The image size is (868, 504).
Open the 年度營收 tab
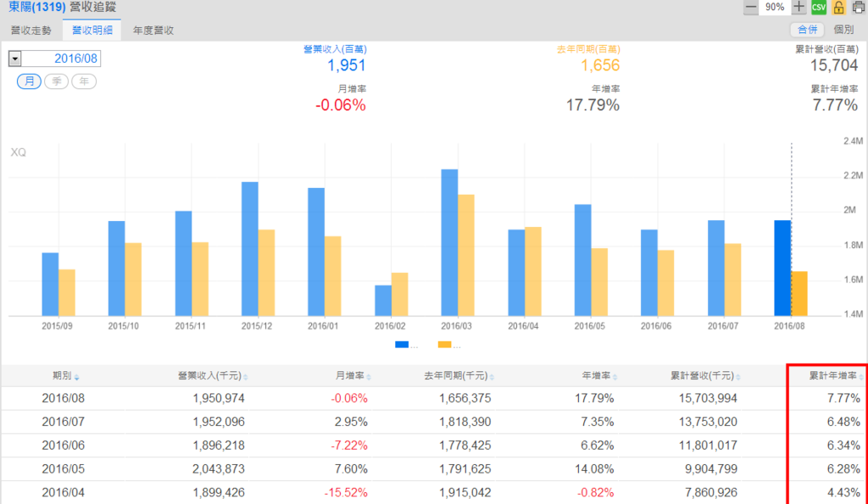point(153,30)
